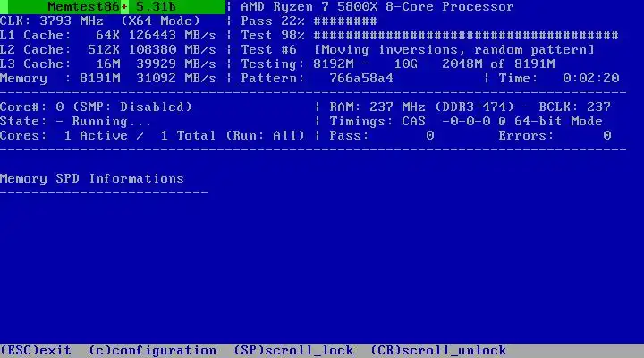The image size is (644, 358).
Task: Click the RAM: 237 MHz (DDR3-474) text
Action: pyautogui.click(x=422, y=107)
